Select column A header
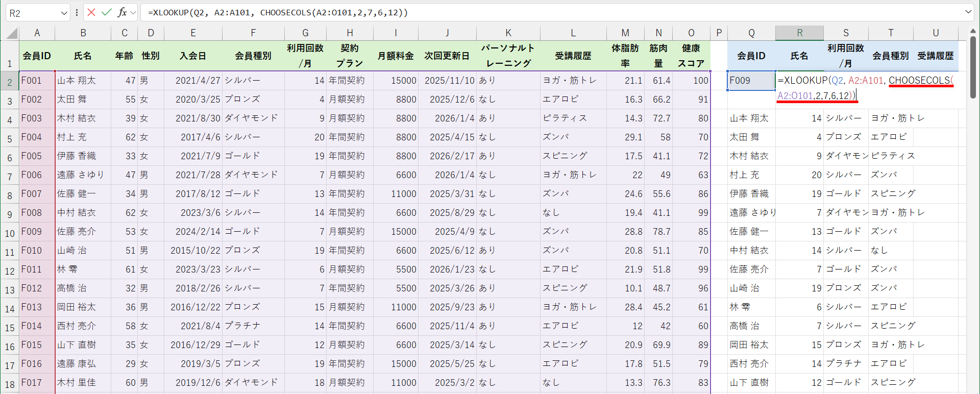Viewport: 980px width, 394px height. pyautogui.click(x=37, y=33)
